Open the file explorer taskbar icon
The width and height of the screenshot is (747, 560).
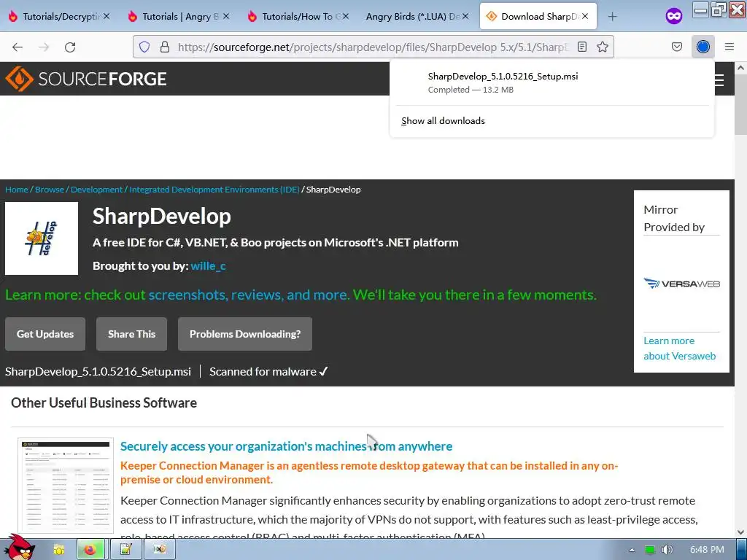(59, 550)
